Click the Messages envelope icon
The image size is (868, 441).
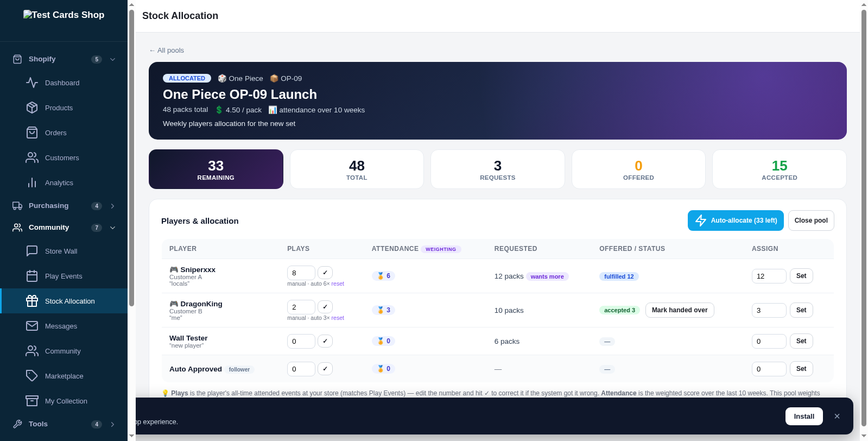[x=32, y=326]
